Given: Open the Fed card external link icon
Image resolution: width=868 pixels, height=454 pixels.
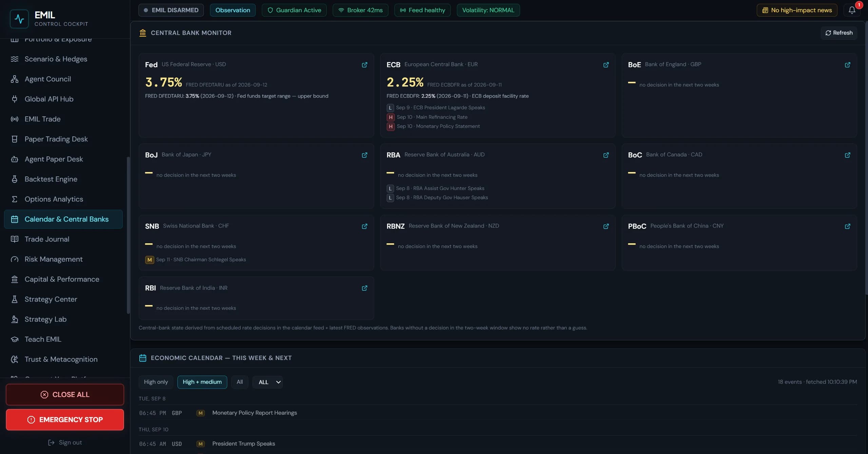Looking at the screenshot, I should click(364, 65).
